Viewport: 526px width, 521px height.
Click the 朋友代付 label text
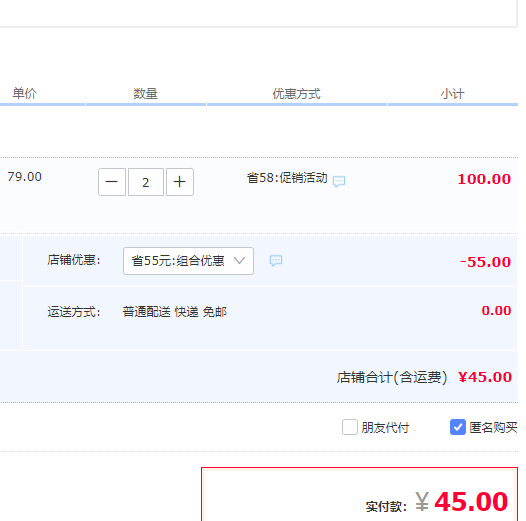(385, 428)
